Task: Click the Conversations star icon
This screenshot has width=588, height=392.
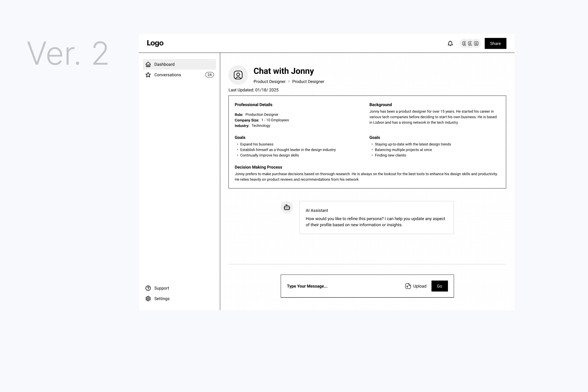Action: (148, 75)
